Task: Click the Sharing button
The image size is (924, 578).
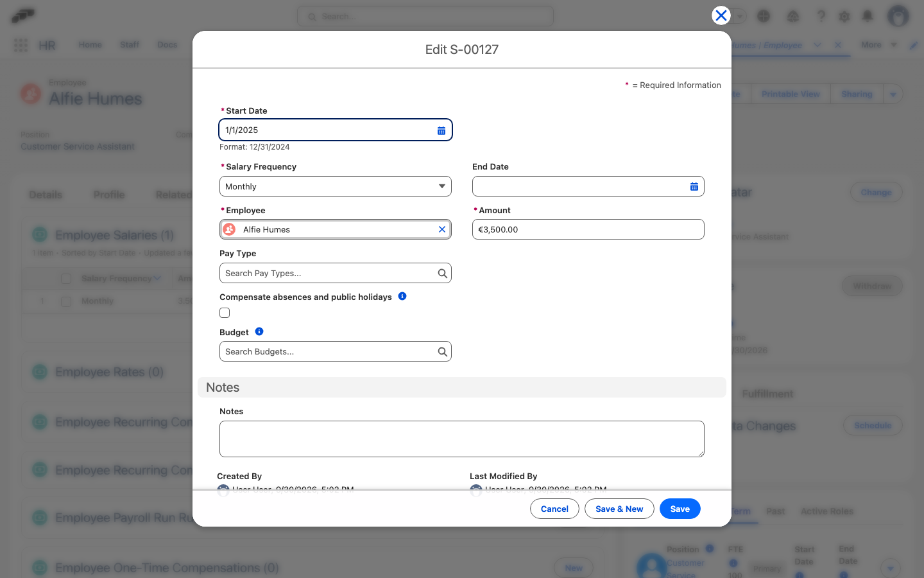Action: [857, 94]
